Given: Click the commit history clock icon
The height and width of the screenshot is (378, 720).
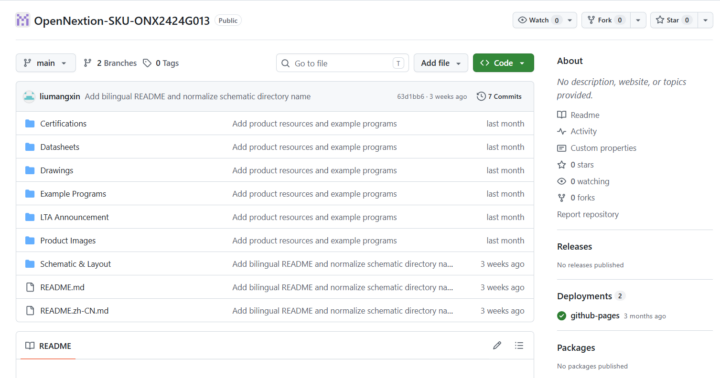Looking at the screenshot, I should (481, 96).
